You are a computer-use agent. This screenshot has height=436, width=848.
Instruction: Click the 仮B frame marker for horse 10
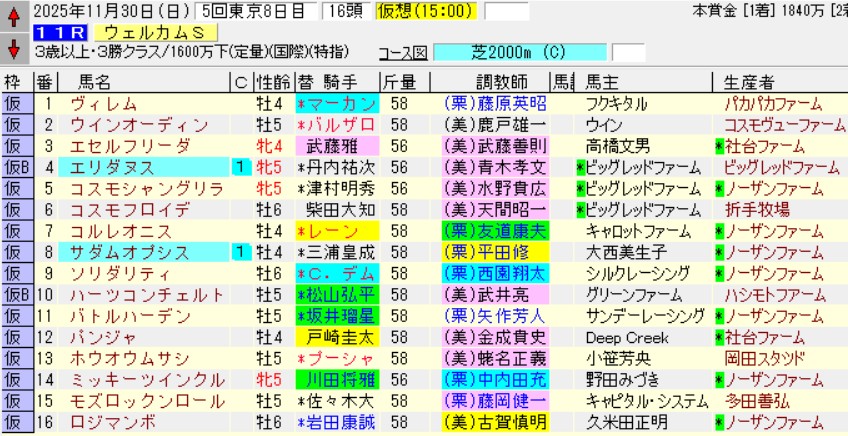pos(16,294)
